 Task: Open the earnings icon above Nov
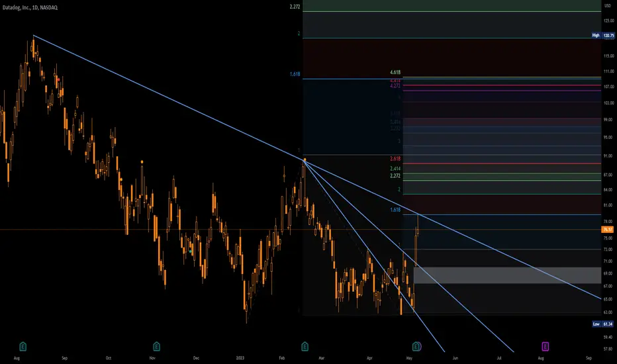point(156,346)
